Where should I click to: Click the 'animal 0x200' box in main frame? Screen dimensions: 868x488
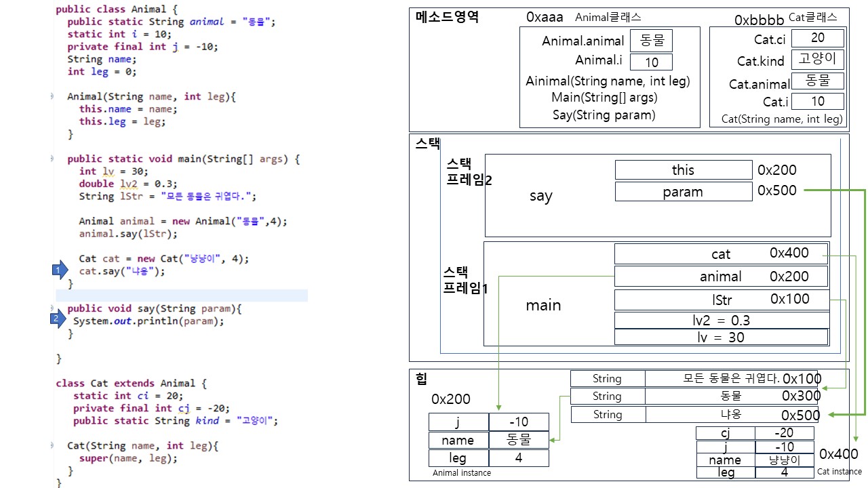(x=721, y=277)
